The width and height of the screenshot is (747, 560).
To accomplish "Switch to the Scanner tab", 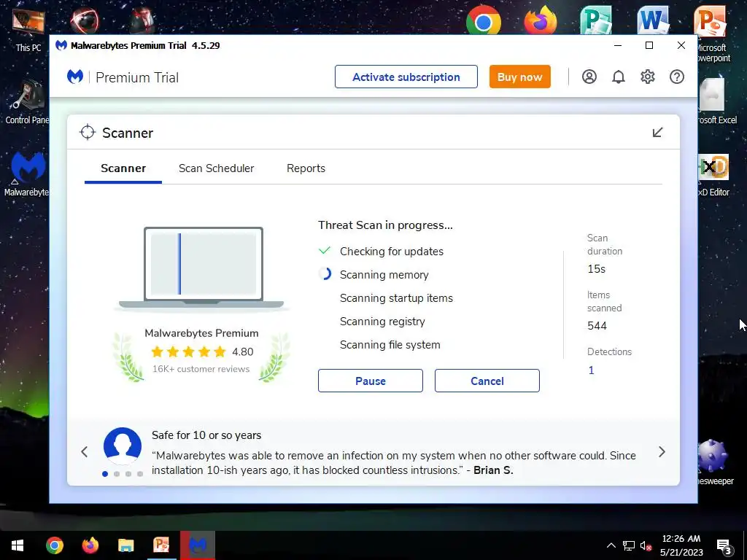I will 123,168.
